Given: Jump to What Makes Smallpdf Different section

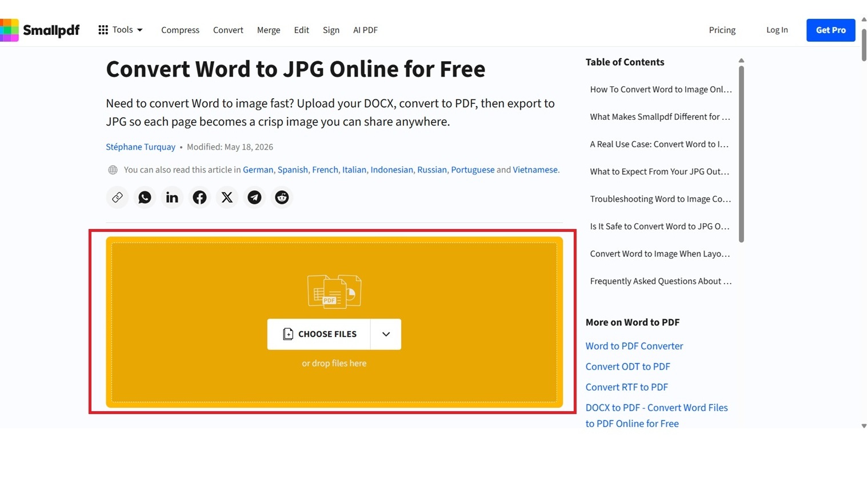Looking at the screenshot, I should point(660,117).
